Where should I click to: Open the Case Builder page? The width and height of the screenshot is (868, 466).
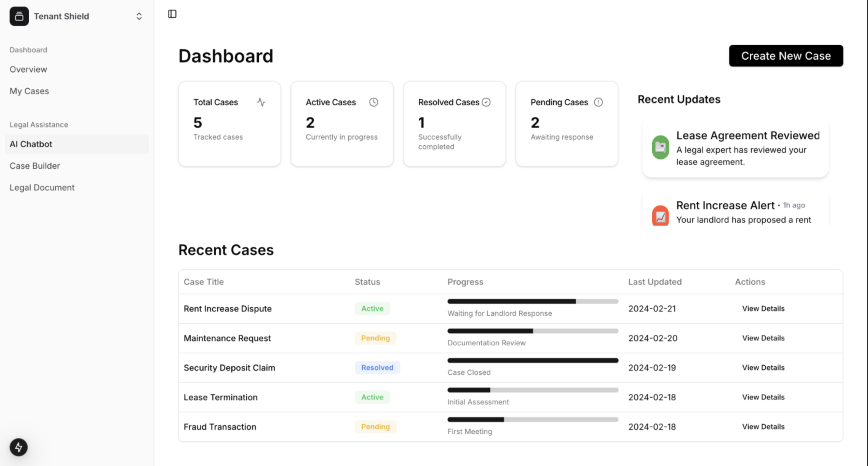click(x=35, y=166)
